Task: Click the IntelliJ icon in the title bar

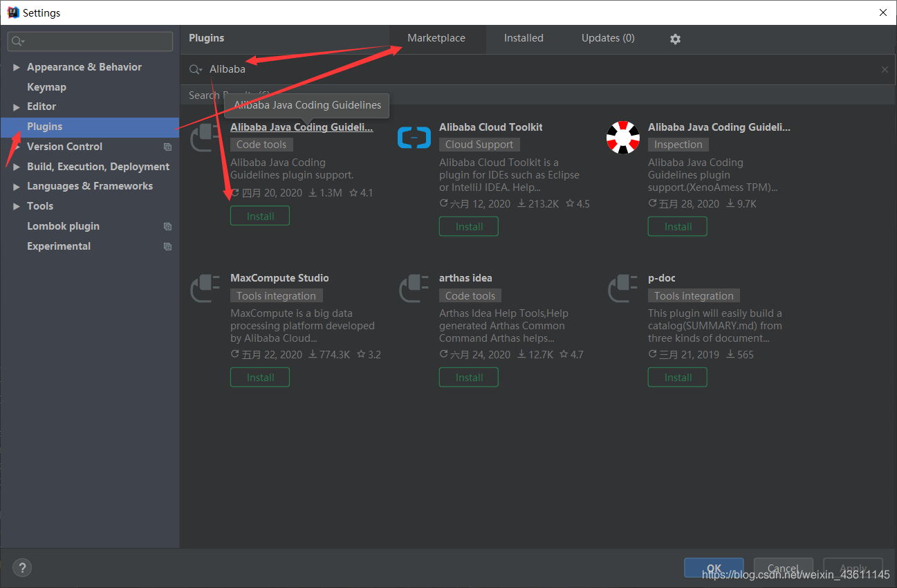Action: point(12,12)
